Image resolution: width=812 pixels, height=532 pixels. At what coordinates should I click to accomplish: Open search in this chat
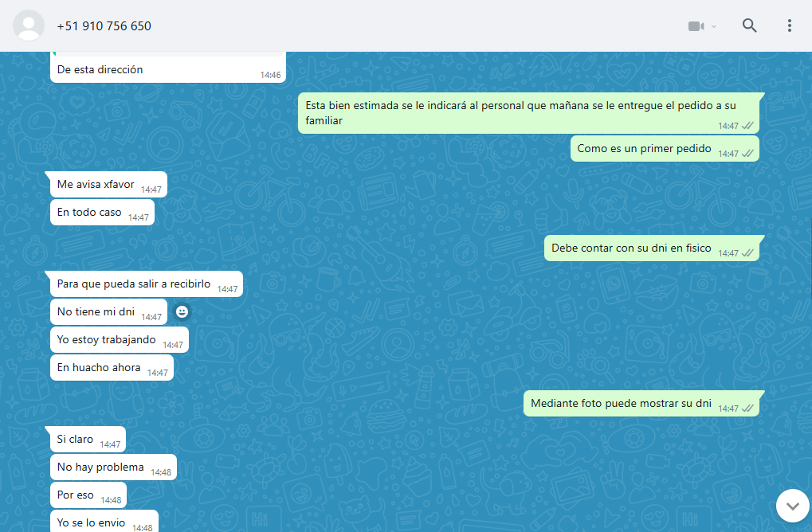pos(749,25)
